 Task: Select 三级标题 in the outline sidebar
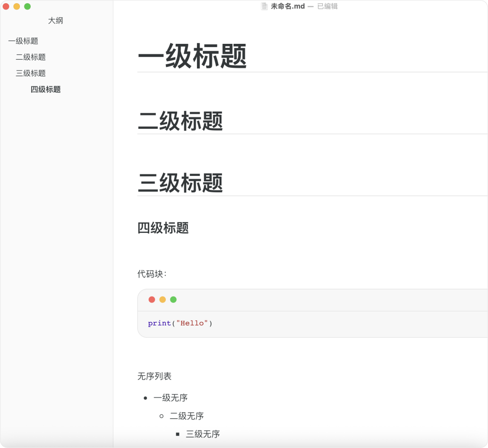coord(31,73)
